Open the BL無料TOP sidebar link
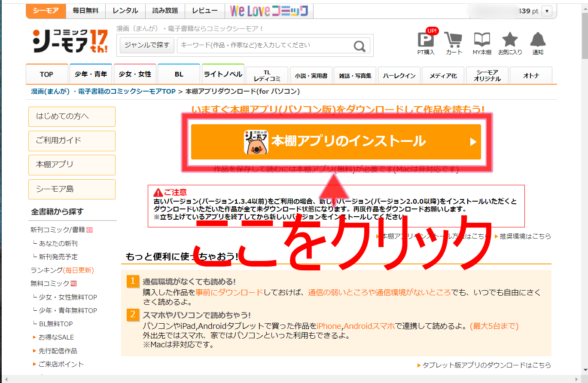 (x=56, y=324)
